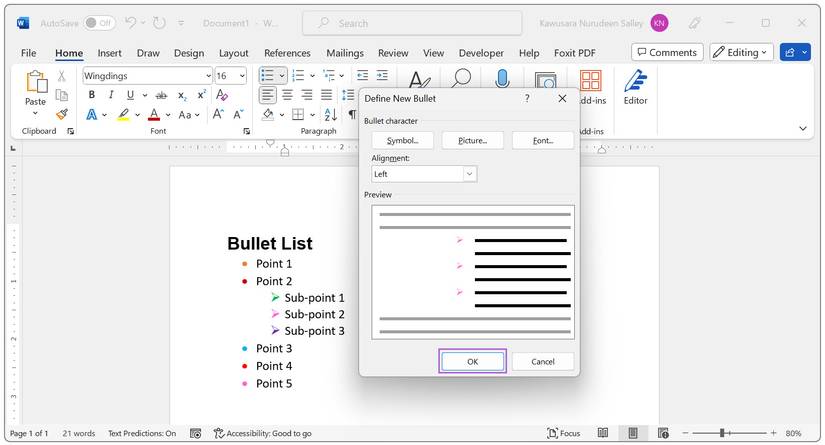Screen dimensions: 825x445
Task: Click the Multilevel List icon
Action: click(329, 76)
